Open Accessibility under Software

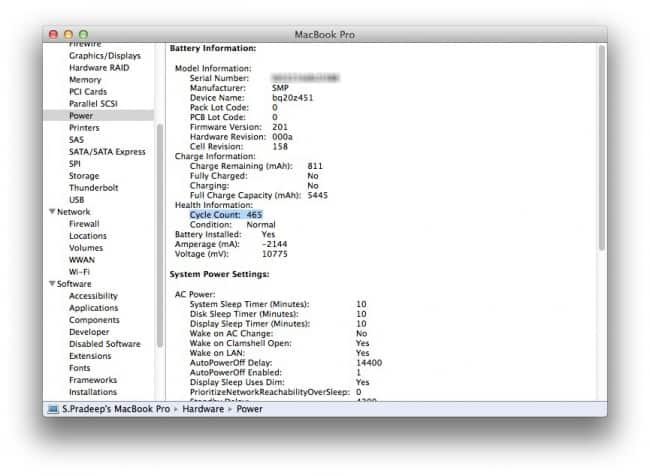coord(93,296)
